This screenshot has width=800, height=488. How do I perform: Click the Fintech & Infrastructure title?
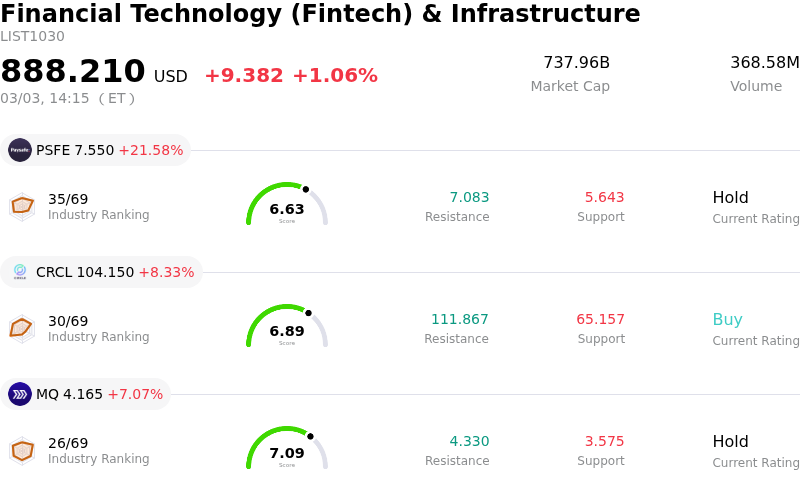pos(320,14)
